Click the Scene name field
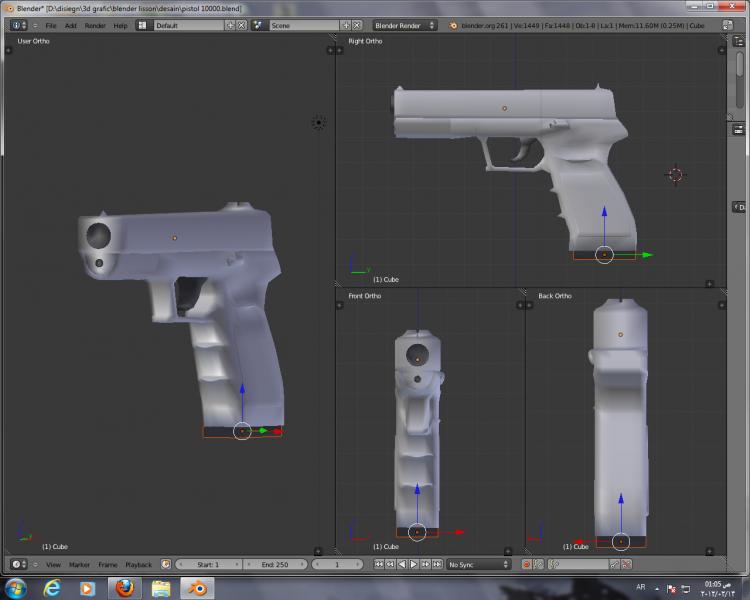Screen dimensions: 750x600 point(304,25)
